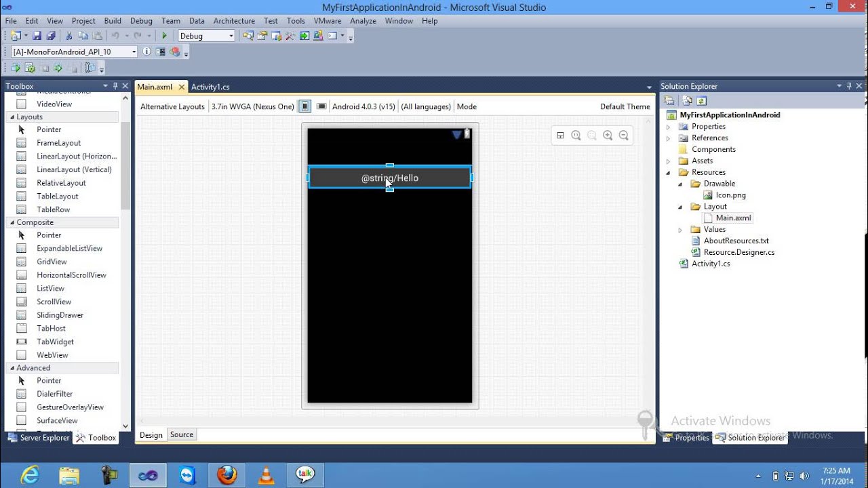Select portrait orientation icon in designer

pyautogui.click(x=305, y=106)
